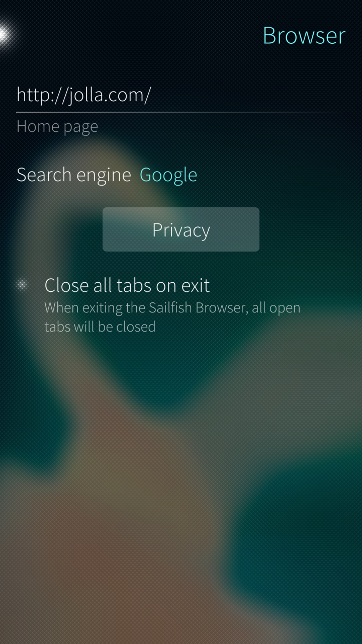Open the Privacy settings button

point(181,229)
